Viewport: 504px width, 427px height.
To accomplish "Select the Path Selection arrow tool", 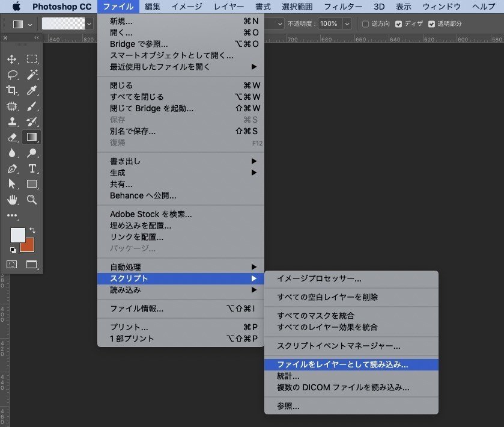I will 12,184.
